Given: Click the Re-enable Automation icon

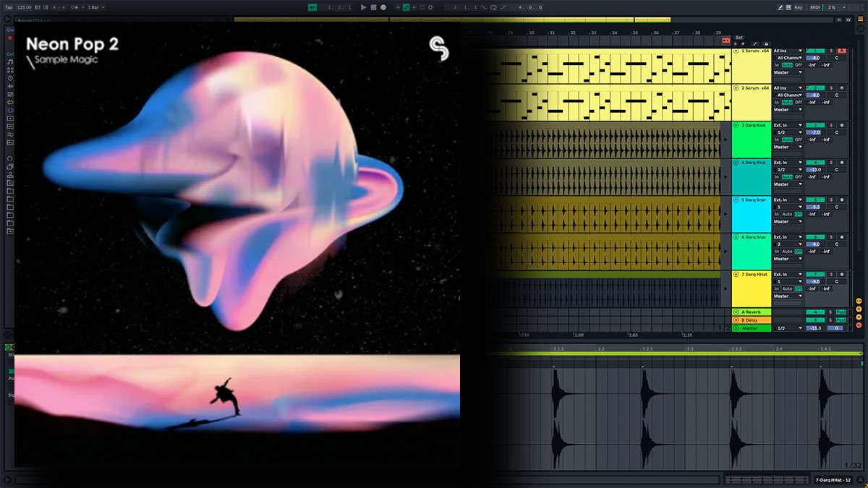Looking at the screenshot, I should coord(414,7).
